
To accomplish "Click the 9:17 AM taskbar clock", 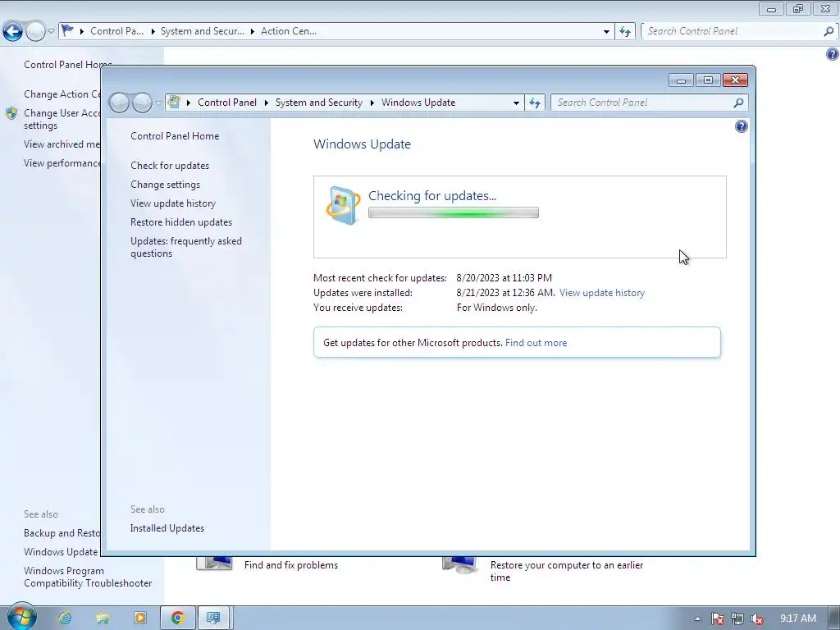I will tap(797, 619).
